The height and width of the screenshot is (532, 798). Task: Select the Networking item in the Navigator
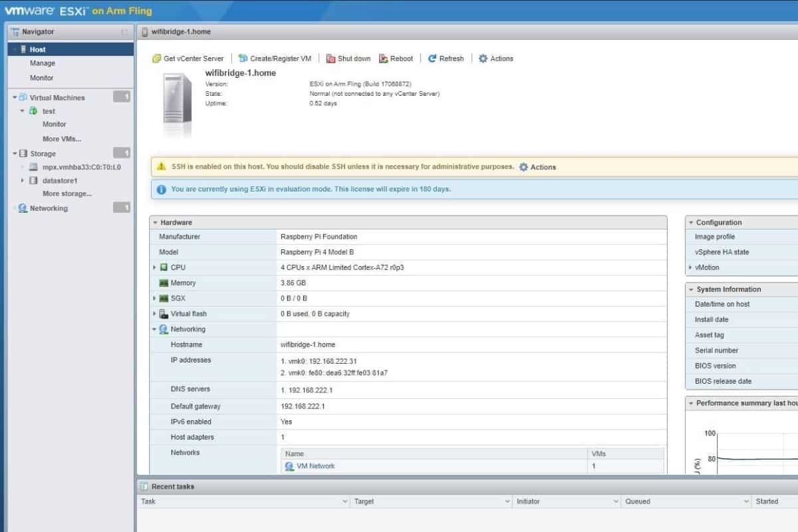[49, 208]
